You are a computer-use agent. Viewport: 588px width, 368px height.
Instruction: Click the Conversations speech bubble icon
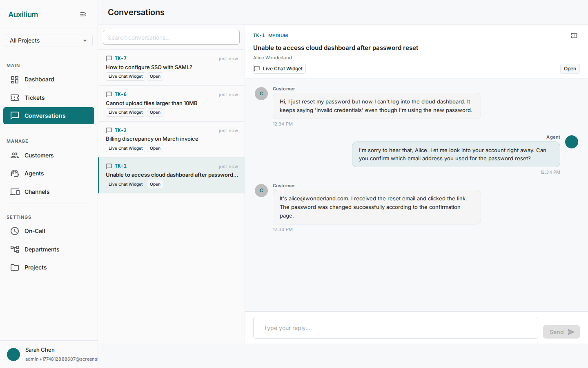pos(15,116)
